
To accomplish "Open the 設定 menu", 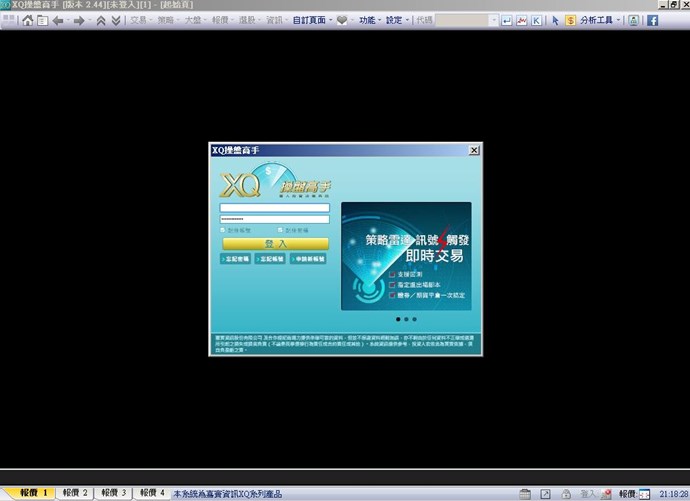I will 396,20.
